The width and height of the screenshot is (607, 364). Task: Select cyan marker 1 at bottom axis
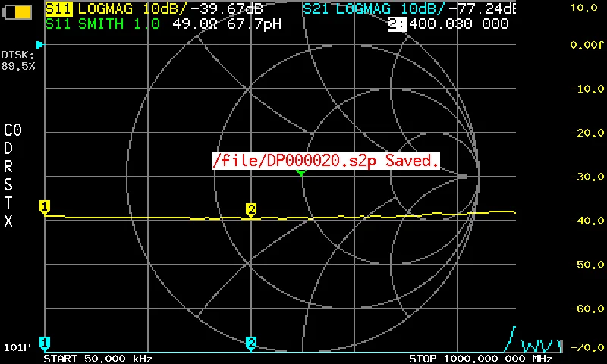[45, 344]
